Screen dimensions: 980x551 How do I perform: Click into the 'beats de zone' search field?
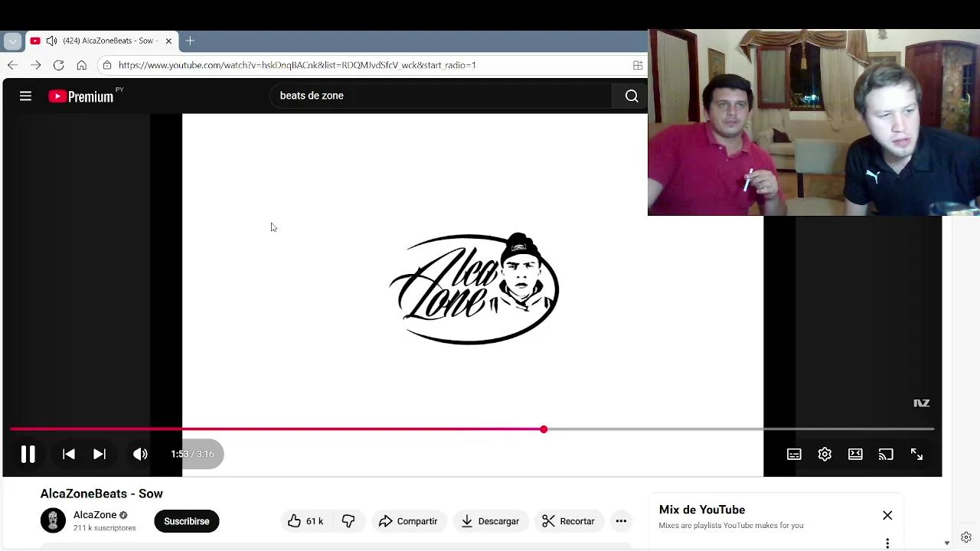[x=440, y=96]
